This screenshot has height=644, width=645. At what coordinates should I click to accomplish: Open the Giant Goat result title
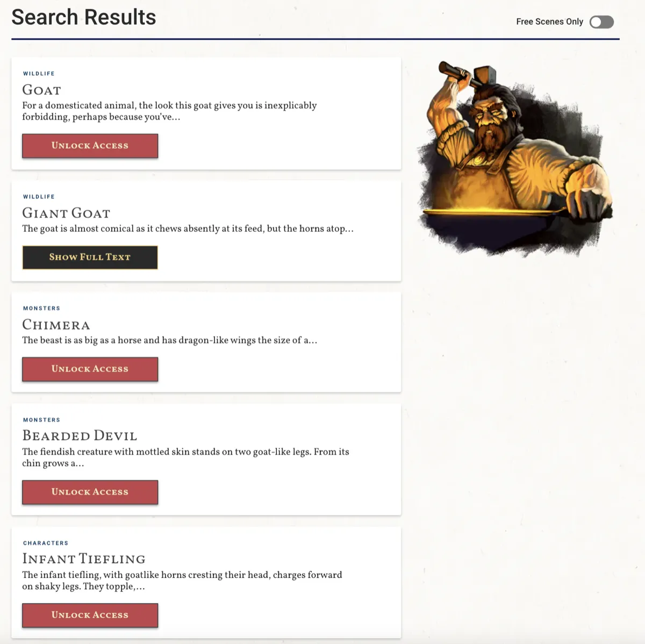point(66,213)
